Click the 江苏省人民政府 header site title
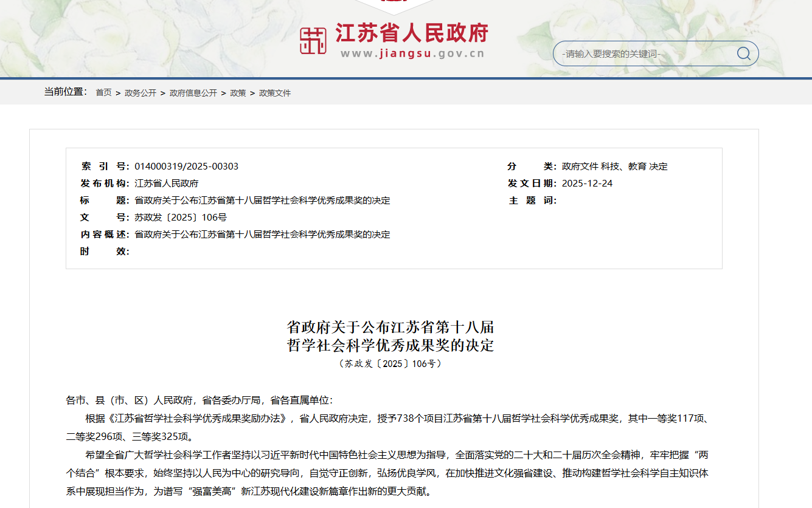Image resolution: width=812 pixels, height=508 pixels. point(412,33)
